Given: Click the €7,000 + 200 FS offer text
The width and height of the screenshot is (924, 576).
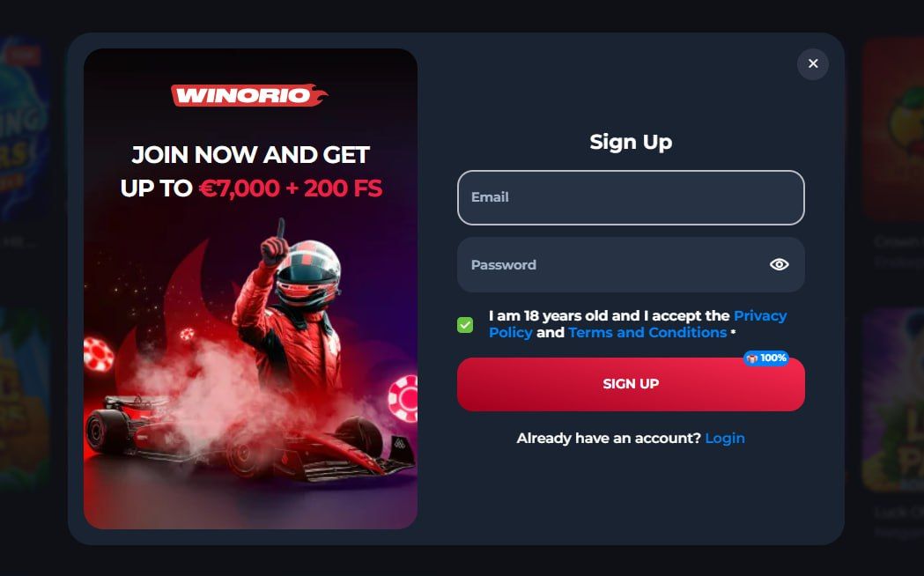Looking at the screenshot, I should pos(291,188).
